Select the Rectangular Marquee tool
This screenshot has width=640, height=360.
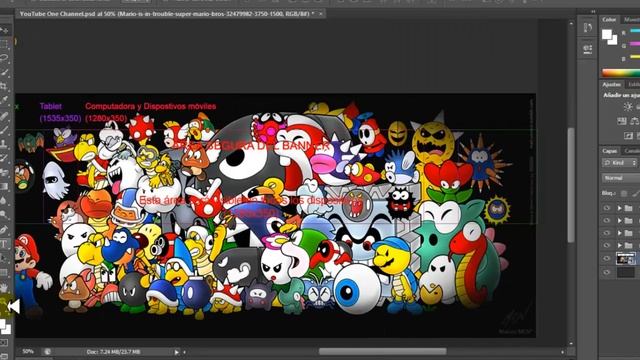pos(5,44)
